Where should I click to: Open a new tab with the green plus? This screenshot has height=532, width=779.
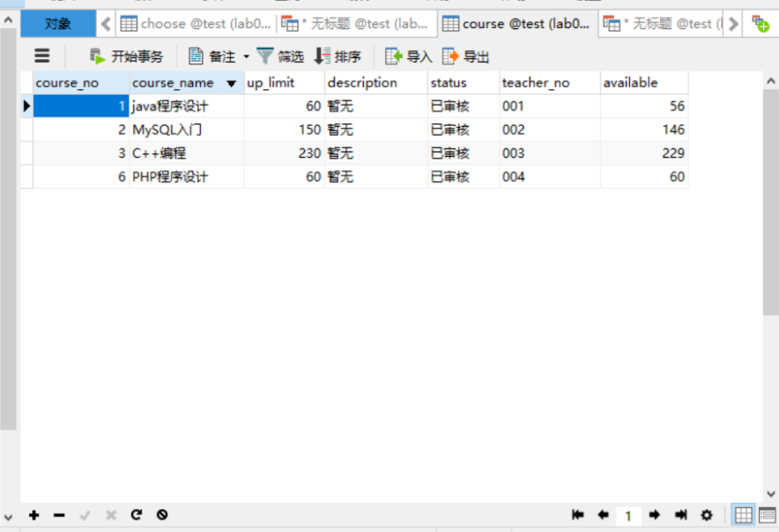(760, 23)
